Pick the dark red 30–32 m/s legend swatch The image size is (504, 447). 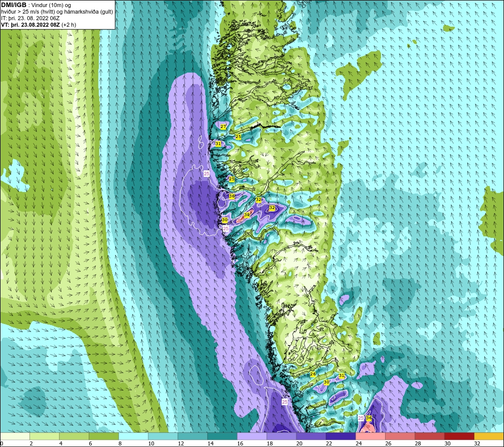(x=459, y=436)
